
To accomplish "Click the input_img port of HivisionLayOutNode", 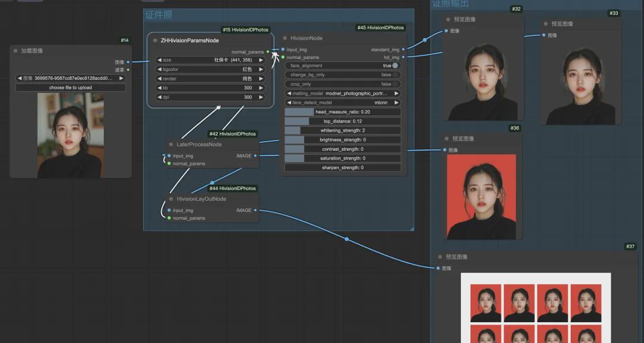I will [169, 210].
